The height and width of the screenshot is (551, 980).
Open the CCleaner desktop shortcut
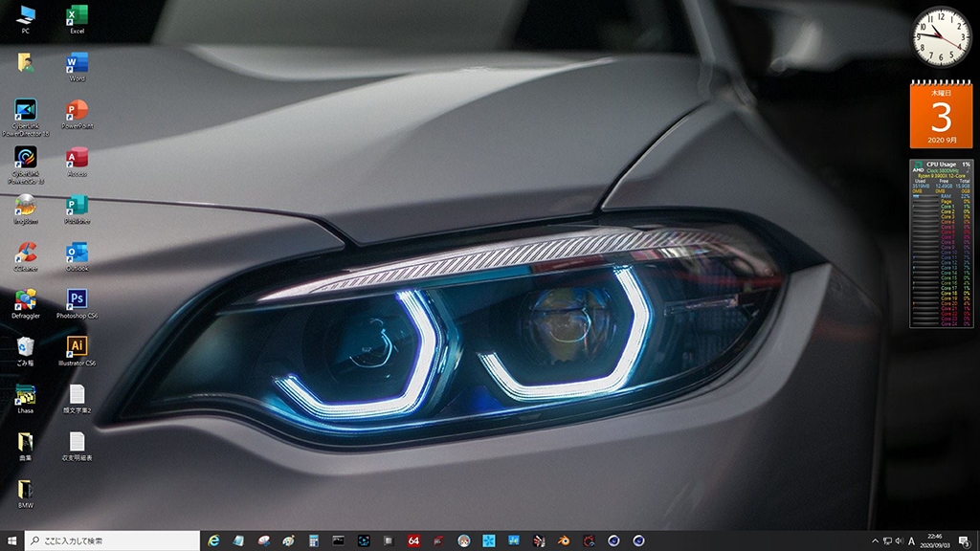[x=26, y=256]
